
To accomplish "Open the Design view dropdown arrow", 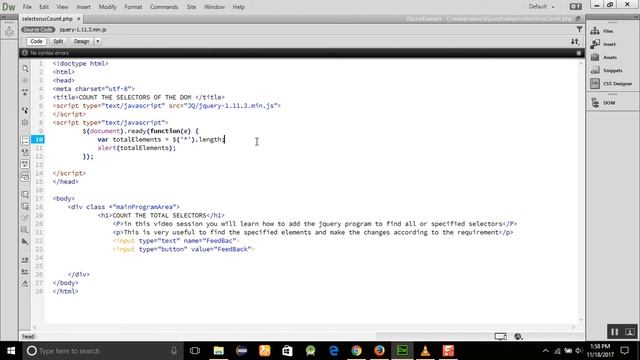I will tap(98, 41).
